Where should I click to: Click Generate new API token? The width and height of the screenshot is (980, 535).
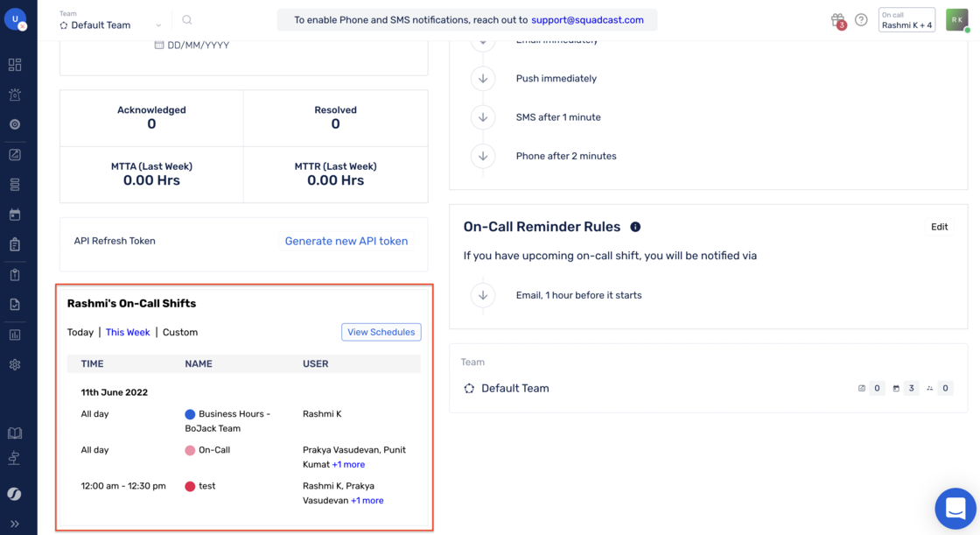tap(346, 241)
